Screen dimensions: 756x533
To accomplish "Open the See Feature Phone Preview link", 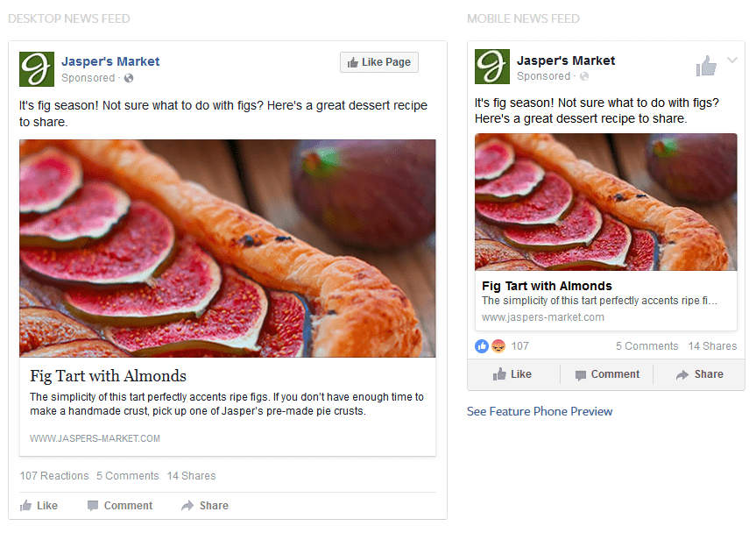I will tap(540, 411).
